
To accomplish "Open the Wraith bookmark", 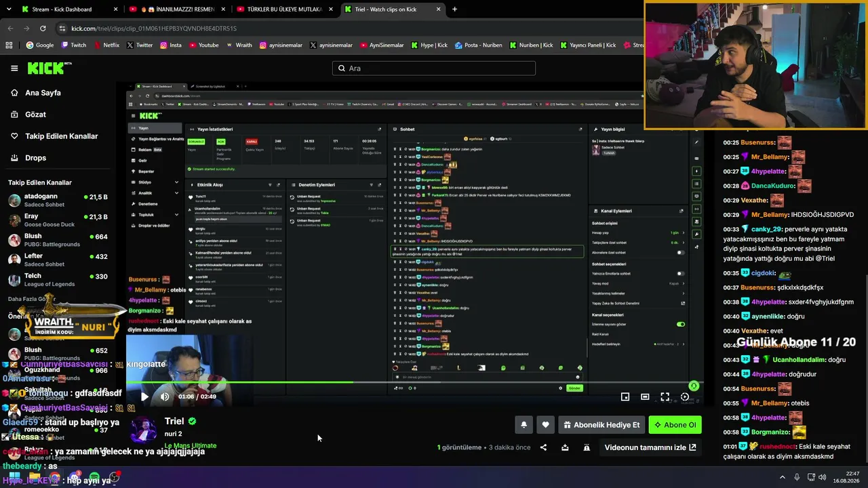I will coord(239,45).
